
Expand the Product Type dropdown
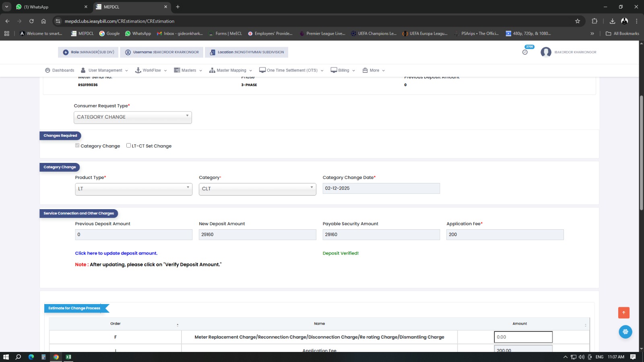[134, 189]
